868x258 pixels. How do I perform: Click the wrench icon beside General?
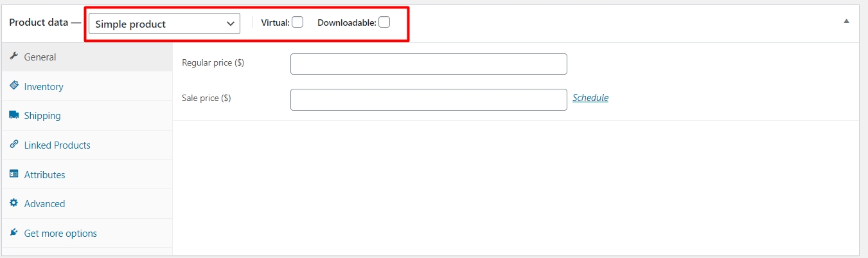click(x=13, y=57)
